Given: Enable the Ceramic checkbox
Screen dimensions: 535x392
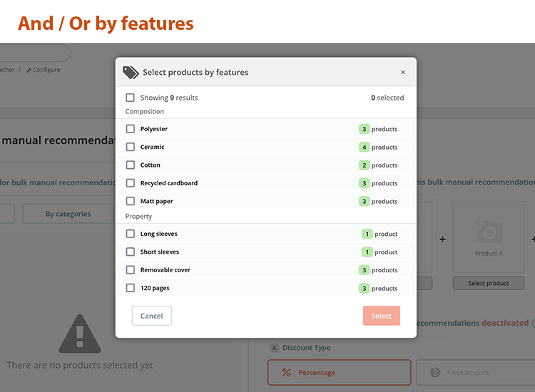Looking at the screenshot, I should pos(130,147).
